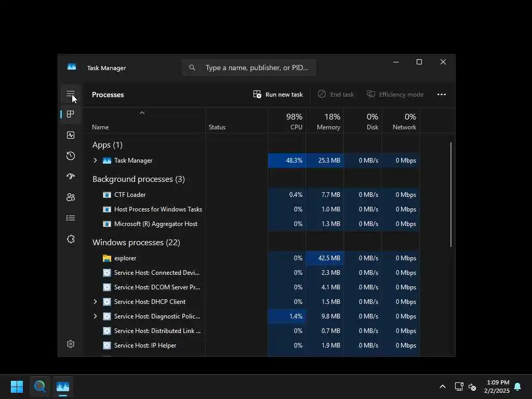Select the explorer process row
The height and width of the screenshot is (399, 532).
coord(251,258)
